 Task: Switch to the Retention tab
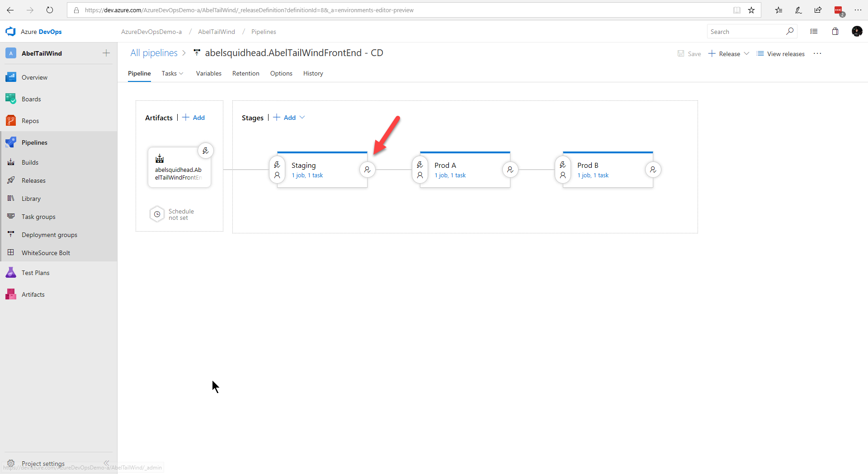click(246, 73)
